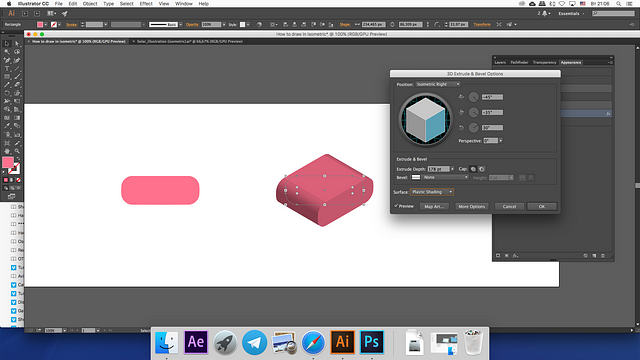Click the Recolor Artwork wheel icon
Viewport: 640px width, 360px height.
point(259,24)
